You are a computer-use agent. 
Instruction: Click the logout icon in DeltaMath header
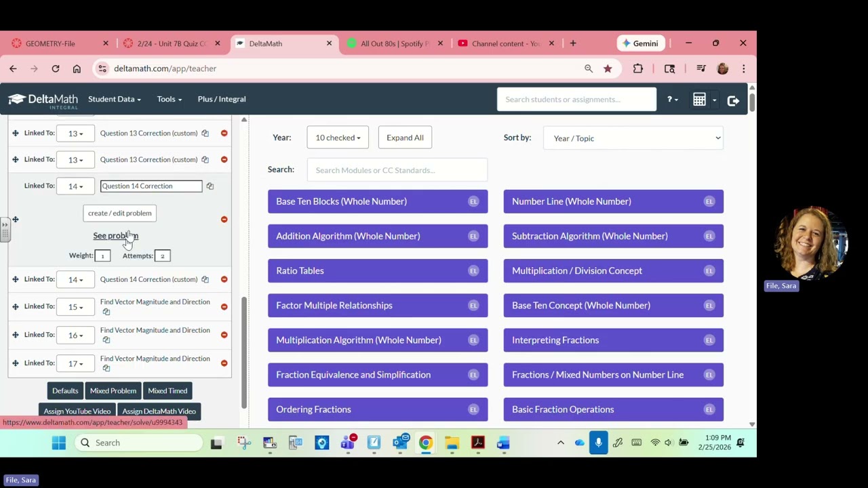[733, 100]
